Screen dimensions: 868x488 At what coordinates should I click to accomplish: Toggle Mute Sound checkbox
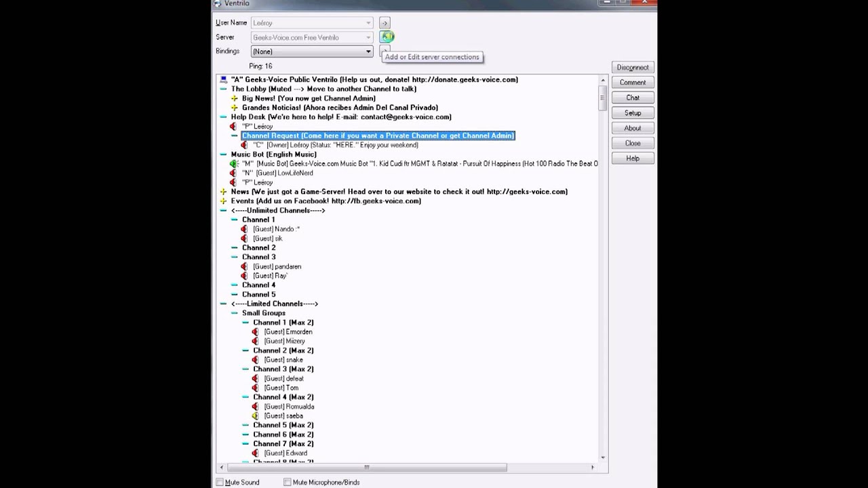point(220,483)
